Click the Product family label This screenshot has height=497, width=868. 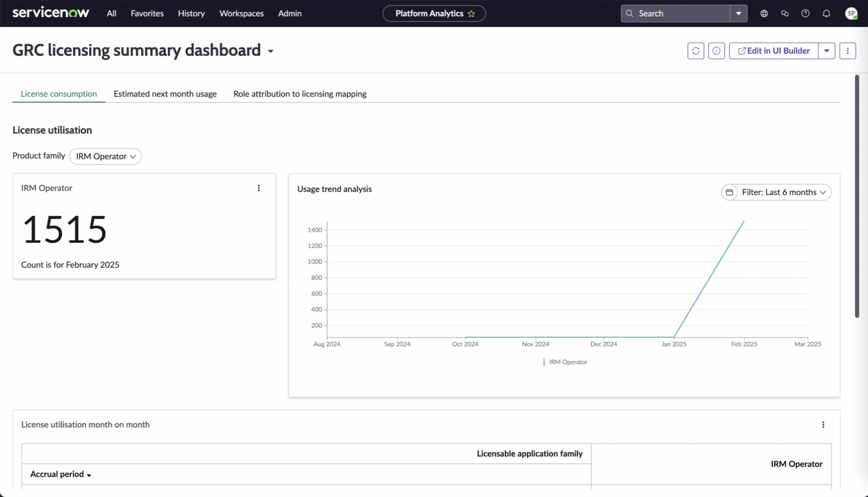point(39,156)
